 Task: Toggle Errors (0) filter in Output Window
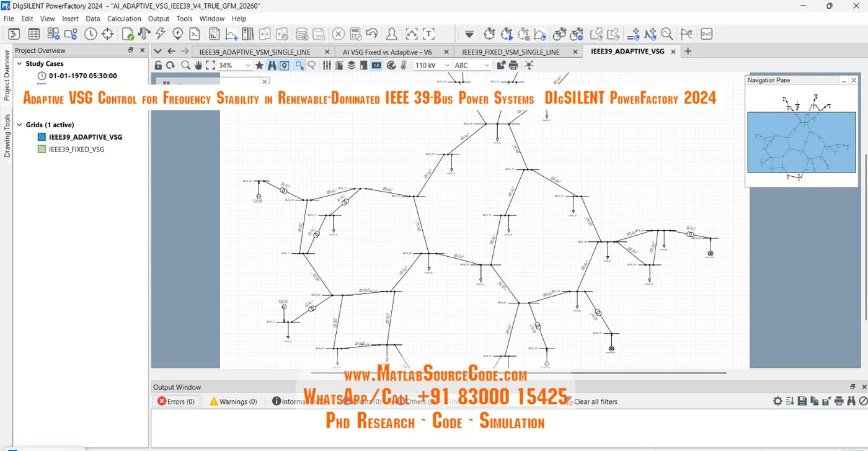pyautogui.click(x=176, y=401)
